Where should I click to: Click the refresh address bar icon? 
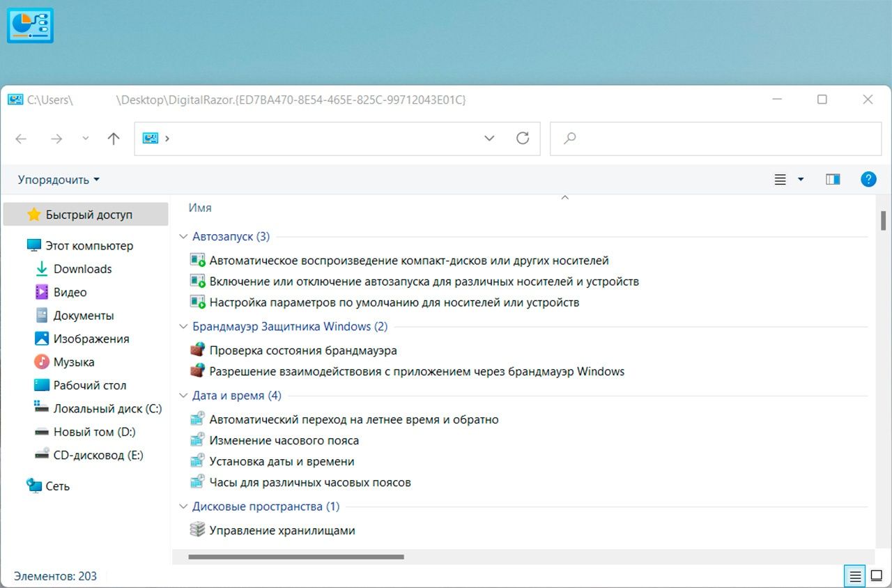coord(523,138)
